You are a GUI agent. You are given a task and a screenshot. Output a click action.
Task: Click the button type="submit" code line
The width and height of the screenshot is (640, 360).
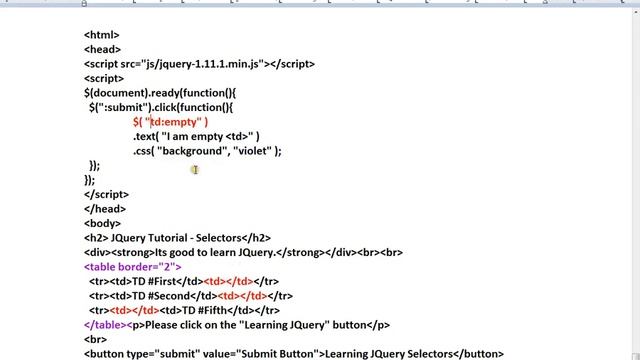point(294,354)
